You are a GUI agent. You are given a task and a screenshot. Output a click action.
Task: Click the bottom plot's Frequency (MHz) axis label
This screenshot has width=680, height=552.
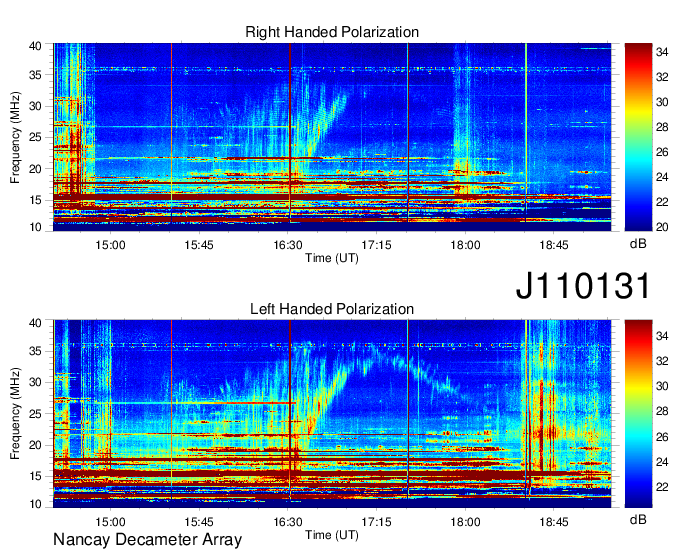15,414
